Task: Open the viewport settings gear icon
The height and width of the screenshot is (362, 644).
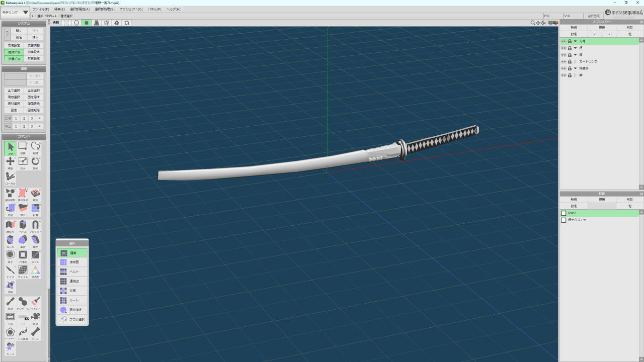Action: click(117, 23)
